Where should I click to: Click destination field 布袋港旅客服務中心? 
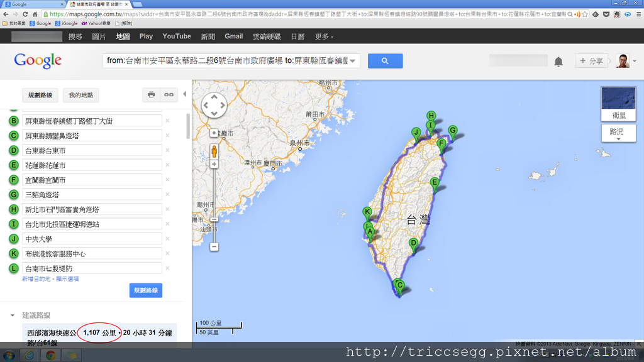(92, 254)
